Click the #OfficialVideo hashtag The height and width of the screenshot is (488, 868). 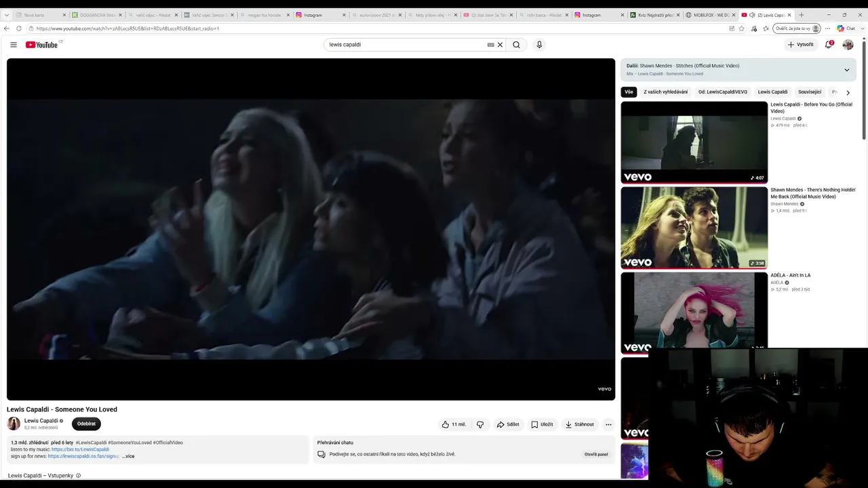pyautogui.click(x=168, y=443)
